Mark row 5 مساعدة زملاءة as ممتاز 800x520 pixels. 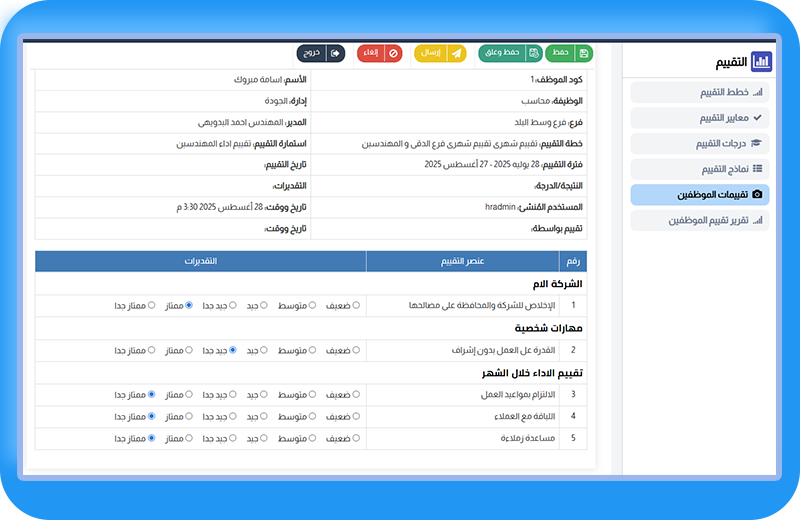tap(190, 438)
